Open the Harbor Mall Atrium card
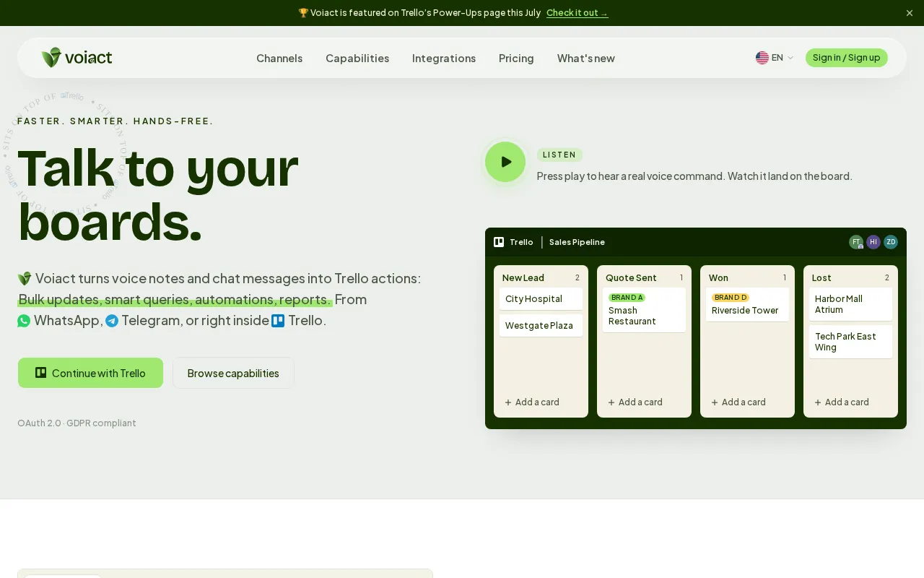924x578 pixels. pos(850,304)
